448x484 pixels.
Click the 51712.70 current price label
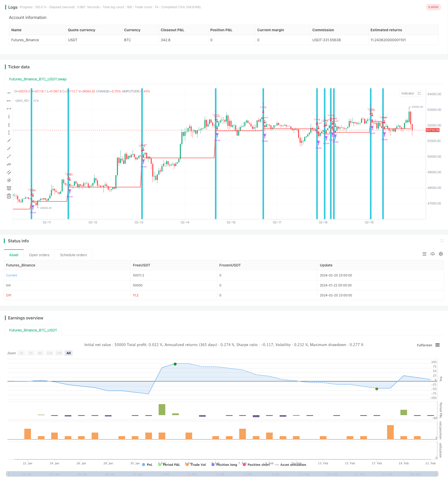click(x=433, y=130)
